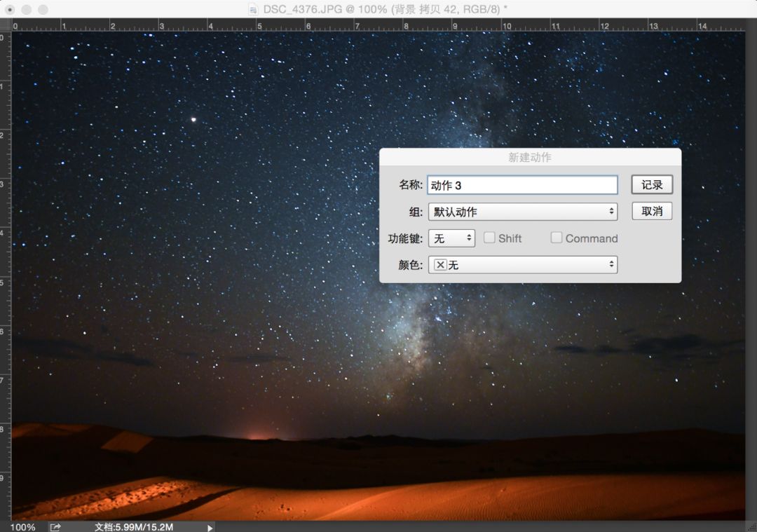Click the DSC_4376.JPG document proxy icon

click(x=252, y=10)
